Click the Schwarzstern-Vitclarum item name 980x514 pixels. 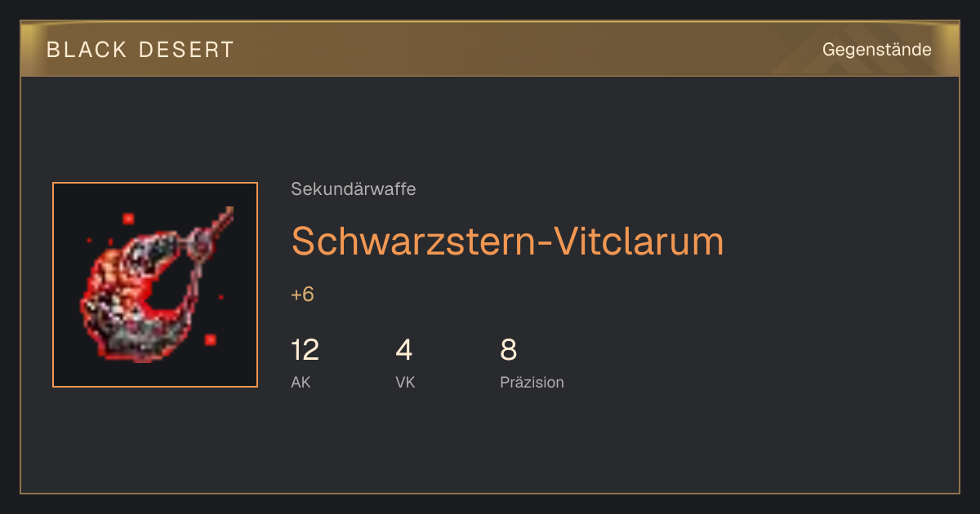click(507, 241)
